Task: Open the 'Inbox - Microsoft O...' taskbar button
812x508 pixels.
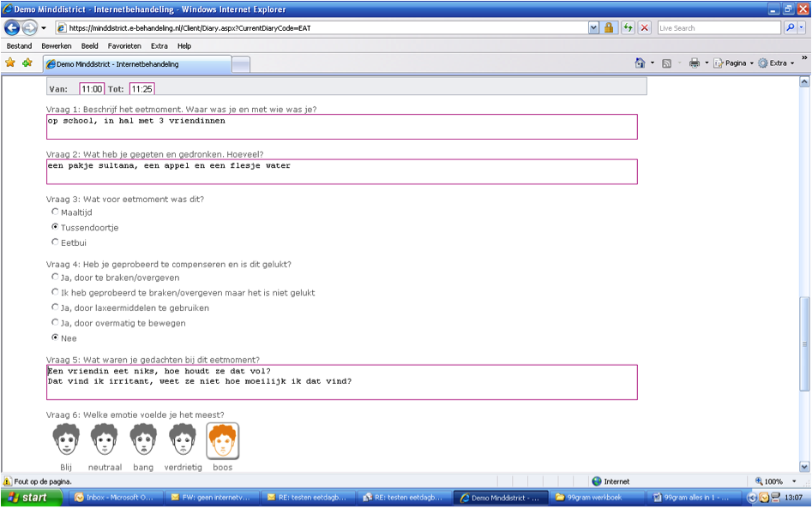Action: 113,497
